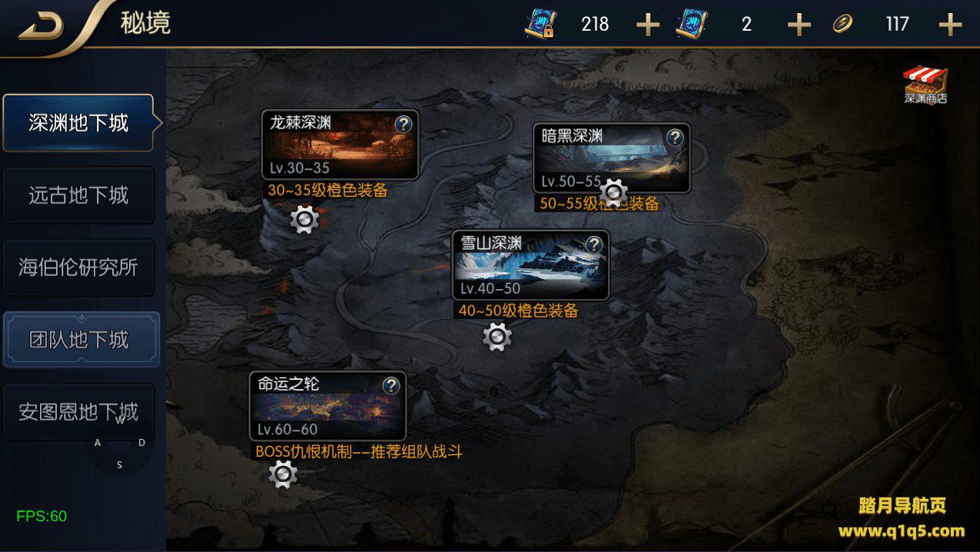Show help for 雪山深渊 dungeon
The image size is (980, 552).
pyautogui.click(x=594, y=244)
